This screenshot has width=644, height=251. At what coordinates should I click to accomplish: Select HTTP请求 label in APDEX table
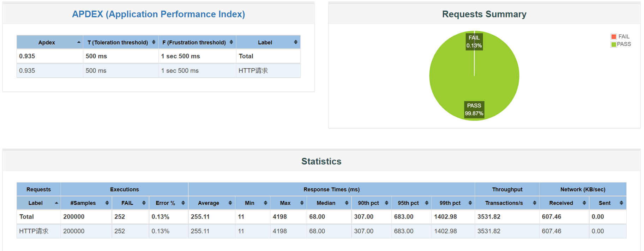tap(253, 71)
